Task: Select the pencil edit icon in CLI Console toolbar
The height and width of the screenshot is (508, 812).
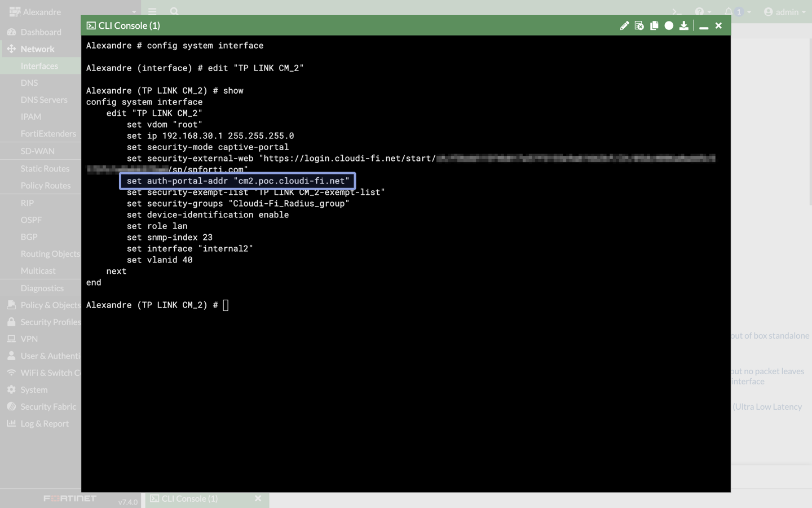Action: 624,25
